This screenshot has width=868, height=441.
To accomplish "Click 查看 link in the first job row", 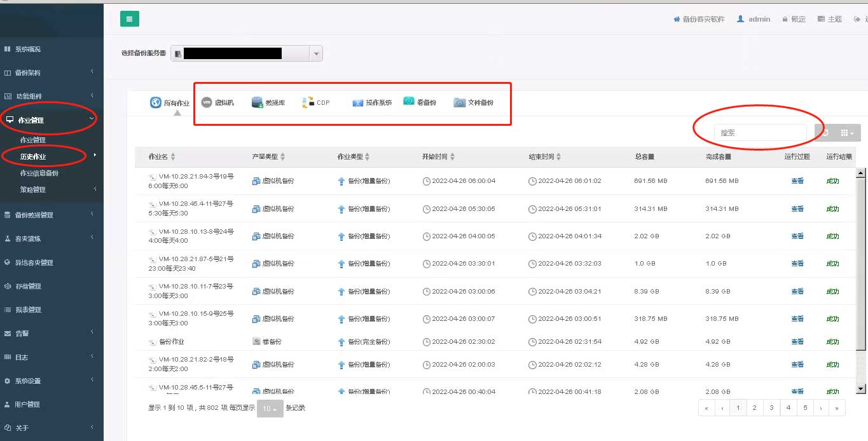I will coord(797,181).
